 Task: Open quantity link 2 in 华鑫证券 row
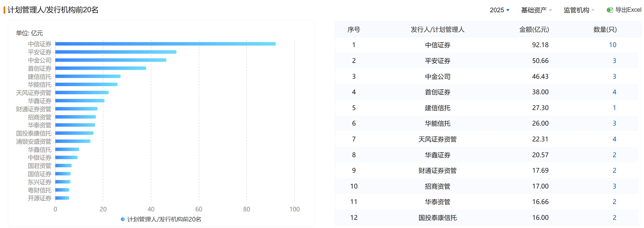coord(614,155)
